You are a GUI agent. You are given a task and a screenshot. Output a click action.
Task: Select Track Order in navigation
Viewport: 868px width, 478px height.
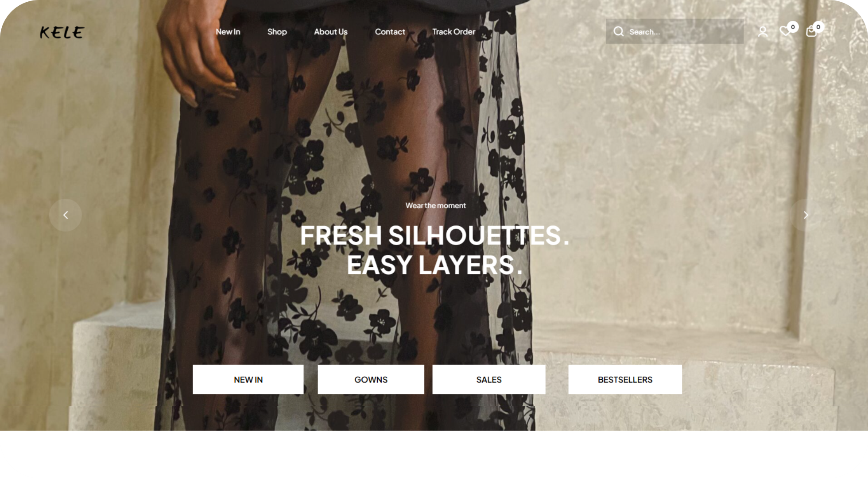point(453,32)
